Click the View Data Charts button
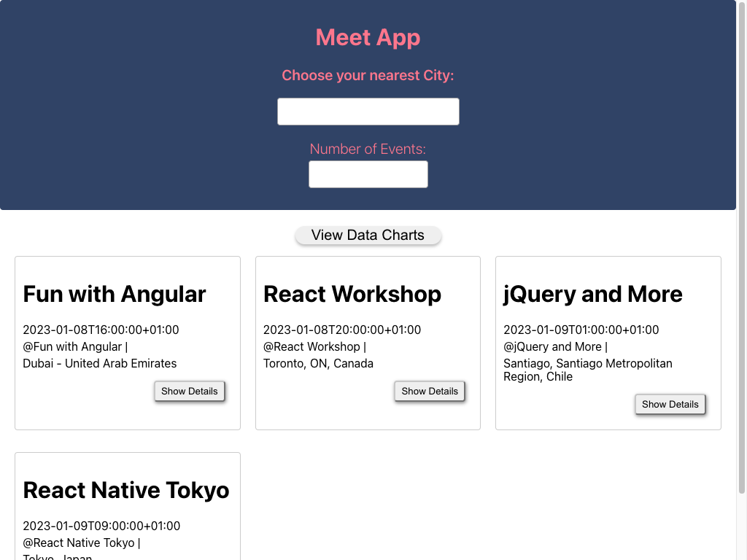 368,235
